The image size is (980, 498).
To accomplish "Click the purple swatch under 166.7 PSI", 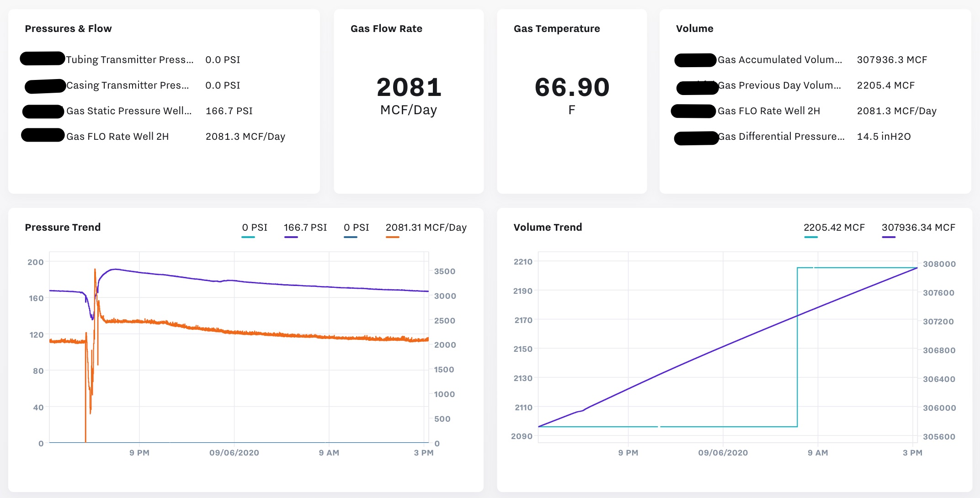I will point(291,237).
